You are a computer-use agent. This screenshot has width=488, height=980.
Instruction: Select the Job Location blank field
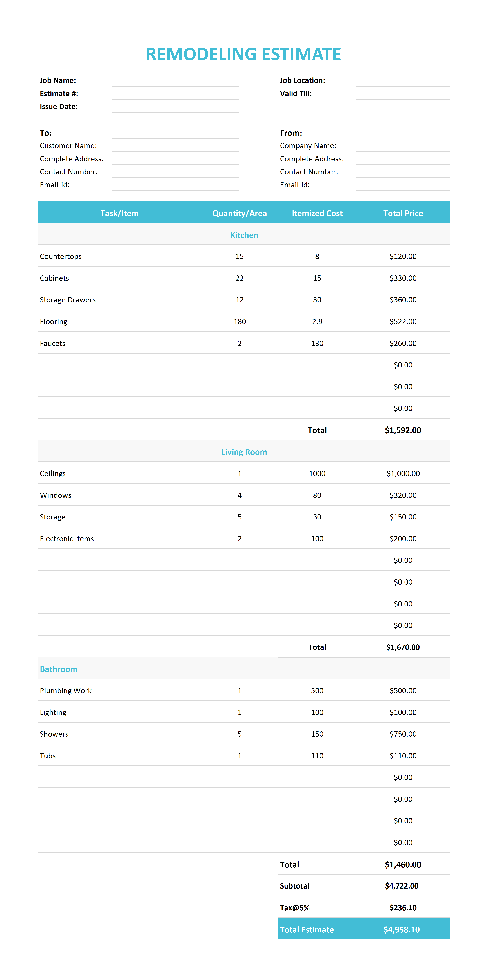point(403,80)
